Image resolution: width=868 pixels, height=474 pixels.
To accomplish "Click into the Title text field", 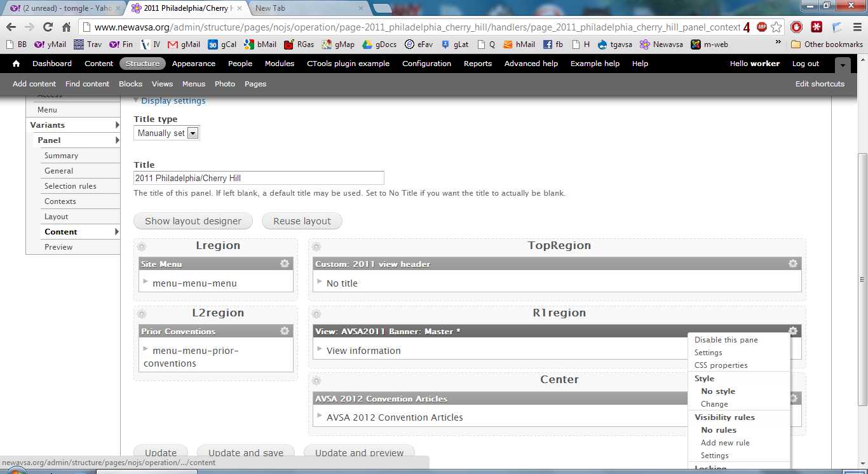I will (x=259, y=178).
